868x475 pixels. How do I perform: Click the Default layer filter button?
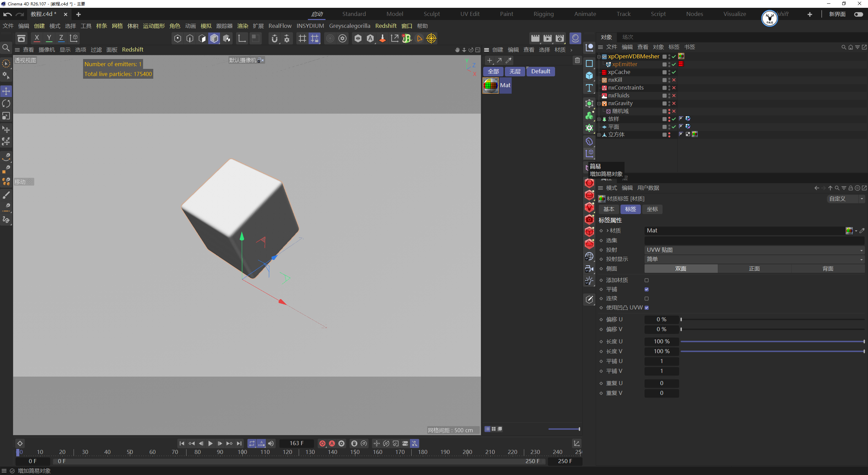[x=540, y=71]
